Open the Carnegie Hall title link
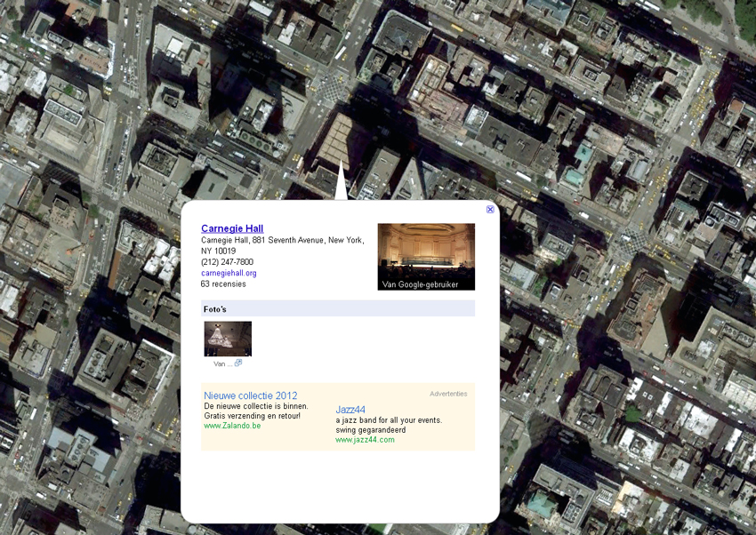 coord(232,228)
